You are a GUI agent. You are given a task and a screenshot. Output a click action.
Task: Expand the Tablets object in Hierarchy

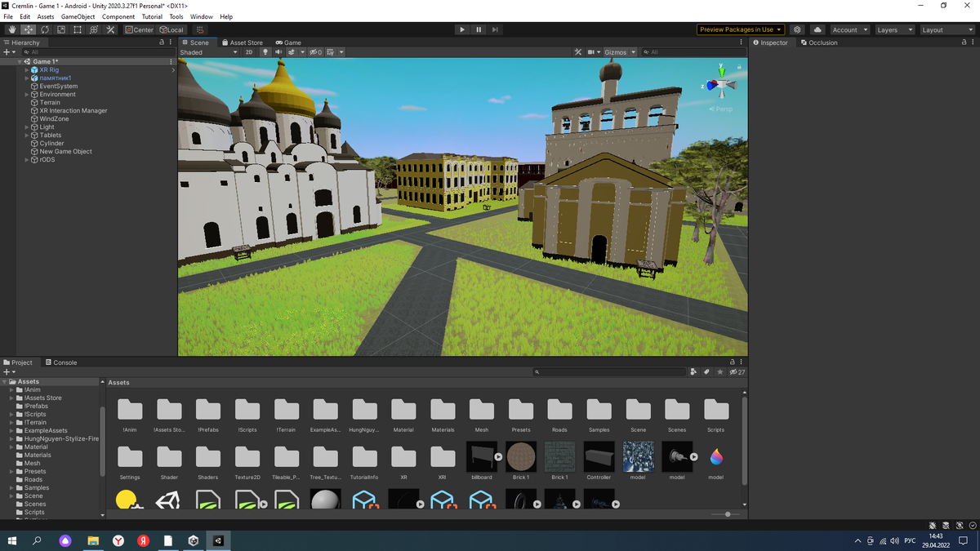tap(26, 136)
